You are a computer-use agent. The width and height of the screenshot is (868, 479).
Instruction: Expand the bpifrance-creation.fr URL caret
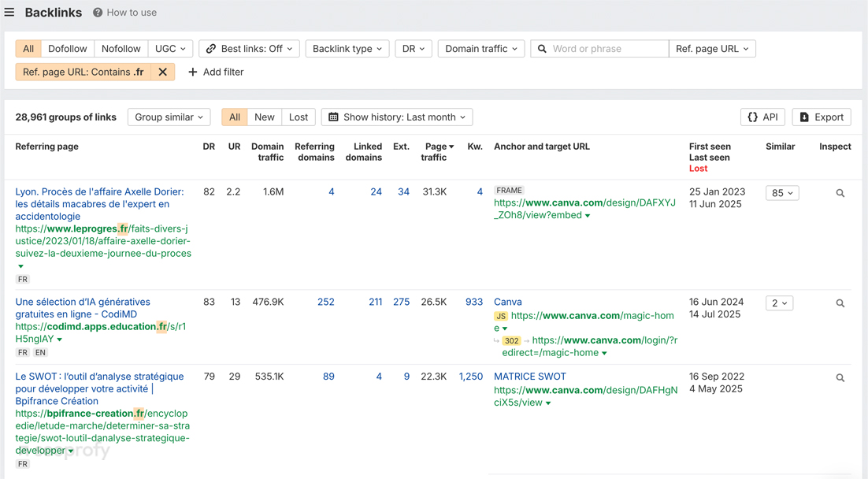(x=71, y=451)
